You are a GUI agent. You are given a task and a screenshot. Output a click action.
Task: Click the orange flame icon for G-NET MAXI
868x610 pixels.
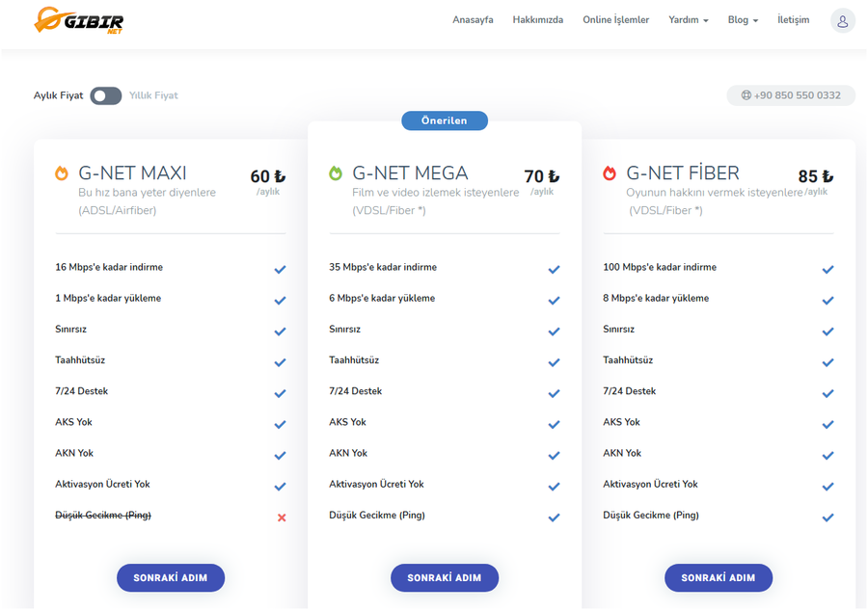pos(62,173)
